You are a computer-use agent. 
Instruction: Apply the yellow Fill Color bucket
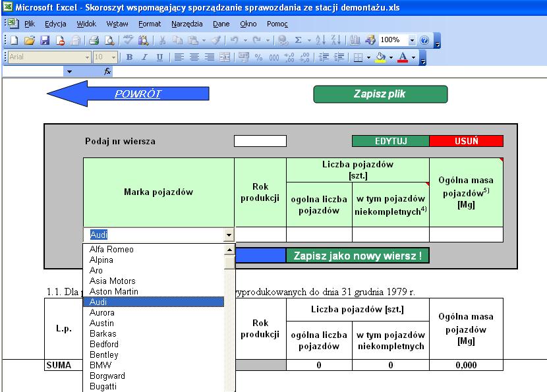click(x=381, y=57)
